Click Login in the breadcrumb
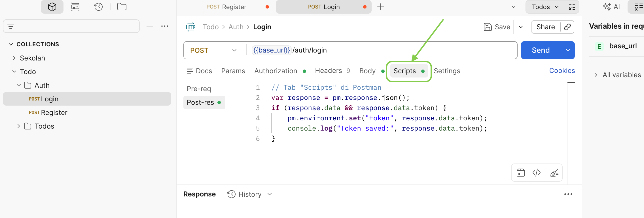Screen dimensions: 644x218 point(262,27)
